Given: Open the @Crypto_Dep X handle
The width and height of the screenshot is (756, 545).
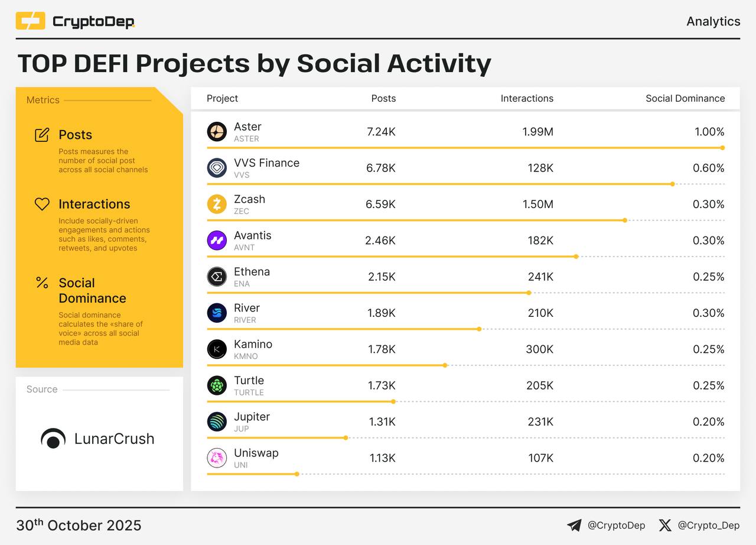Looking at the screenshot, I should pos(708,525).
